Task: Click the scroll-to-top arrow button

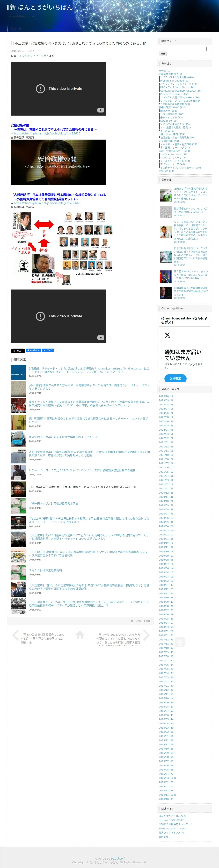Action: point(180,642)
